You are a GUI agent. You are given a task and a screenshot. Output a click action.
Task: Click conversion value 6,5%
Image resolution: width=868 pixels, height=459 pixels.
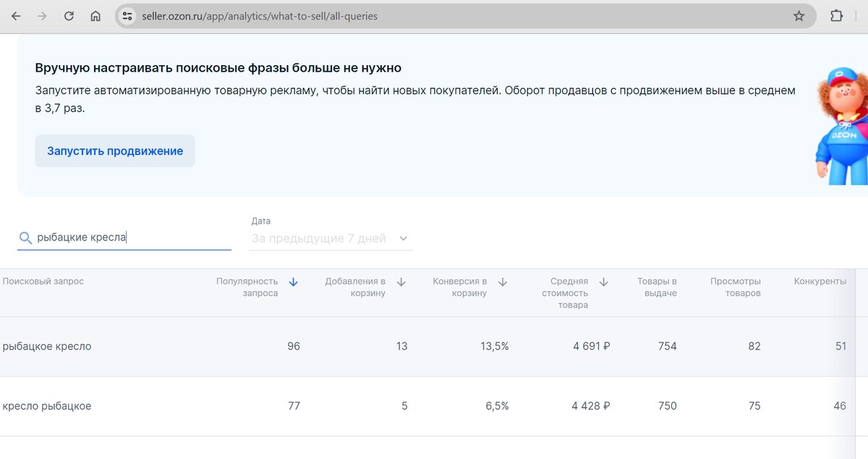[497, 406]
